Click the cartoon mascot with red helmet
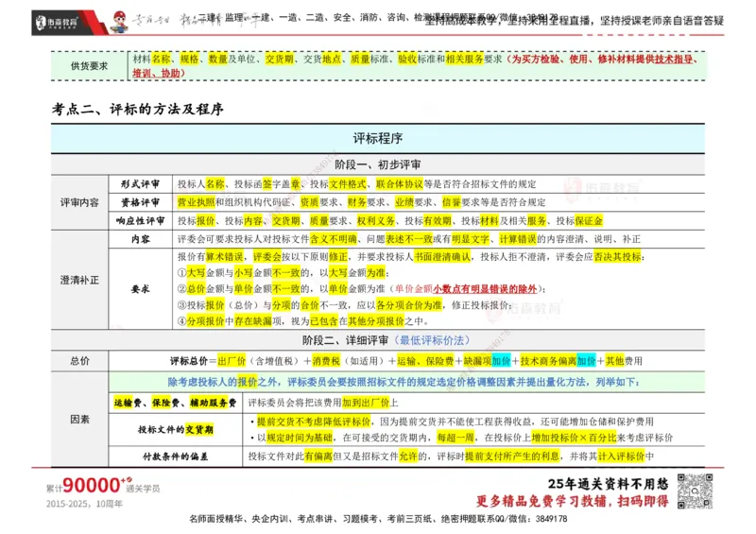 [x=119, y=22]
